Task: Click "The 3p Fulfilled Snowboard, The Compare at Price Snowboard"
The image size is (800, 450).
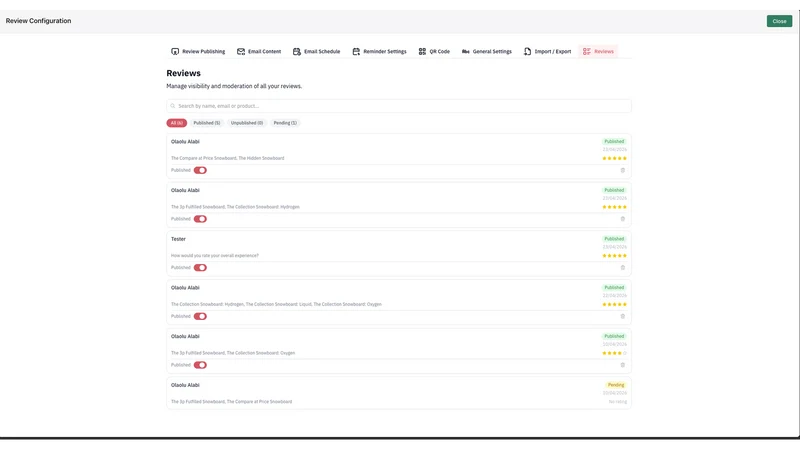Action: 232,402
